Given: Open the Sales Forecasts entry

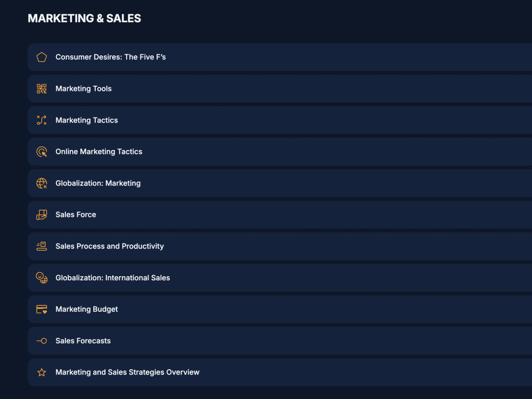Looking at the screenshot, I should [x=280, y=340].
